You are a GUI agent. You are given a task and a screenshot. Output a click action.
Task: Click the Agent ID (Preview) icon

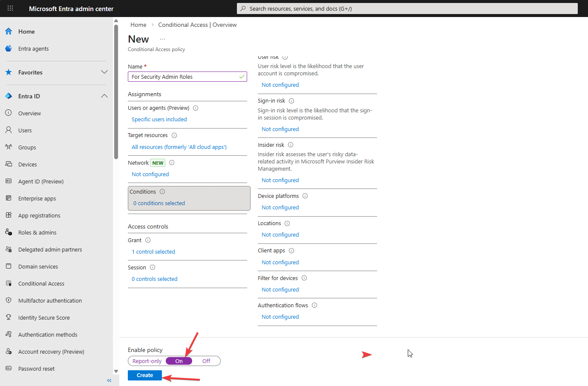pyautogui.click(x=9, y=181)
